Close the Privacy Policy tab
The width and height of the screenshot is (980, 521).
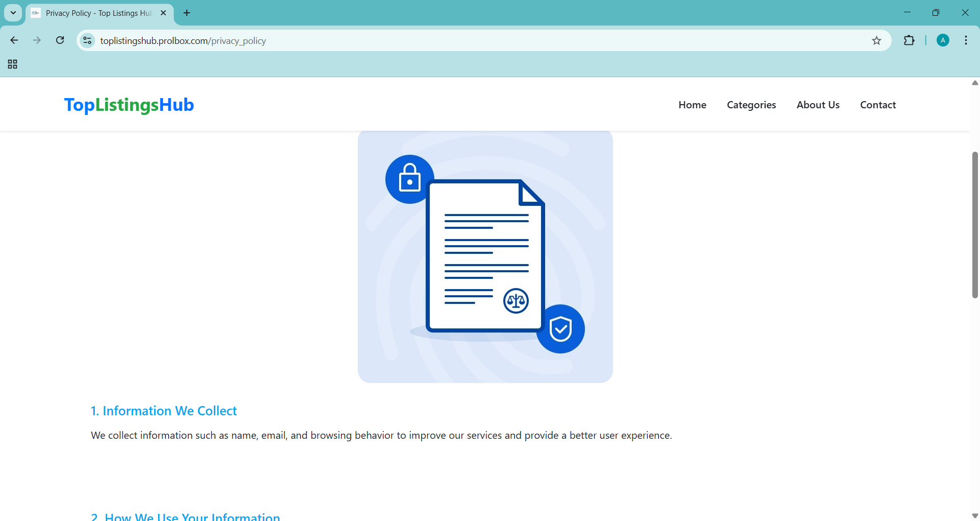[x=163, y=13]
